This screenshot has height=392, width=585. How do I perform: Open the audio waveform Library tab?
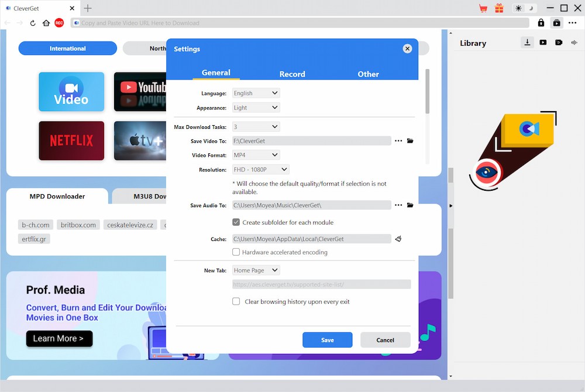click(574, 43)
